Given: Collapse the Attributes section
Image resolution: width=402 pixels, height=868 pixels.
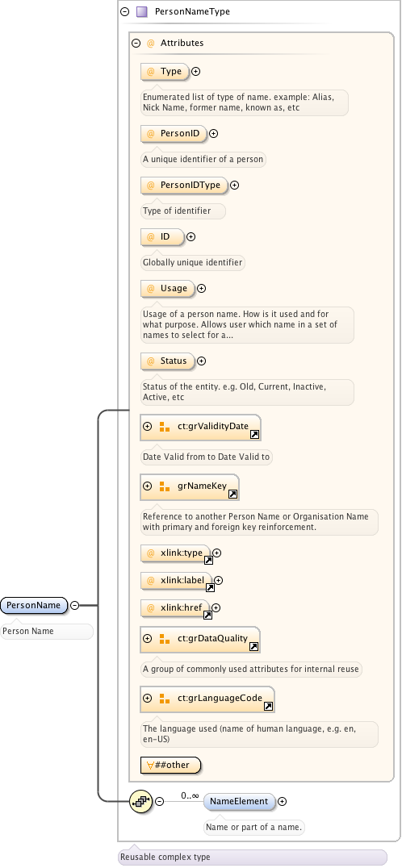Looking at the screenshot, I should click(x=136, y=44).
